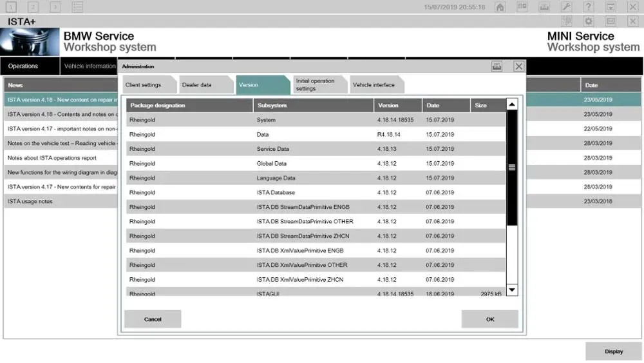
Task: Select the Version tab
Action: [x=263, y=84]
